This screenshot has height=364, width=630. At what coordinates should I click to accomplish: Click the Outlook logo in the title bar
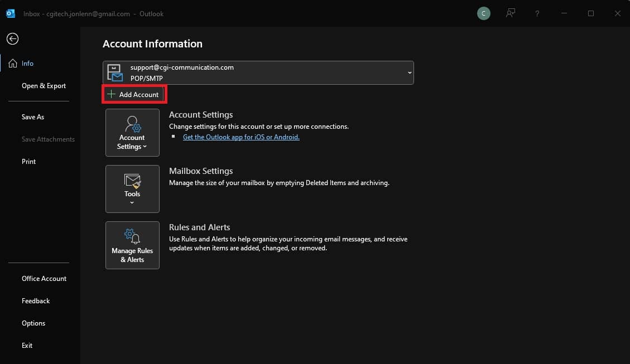[11, 13]
